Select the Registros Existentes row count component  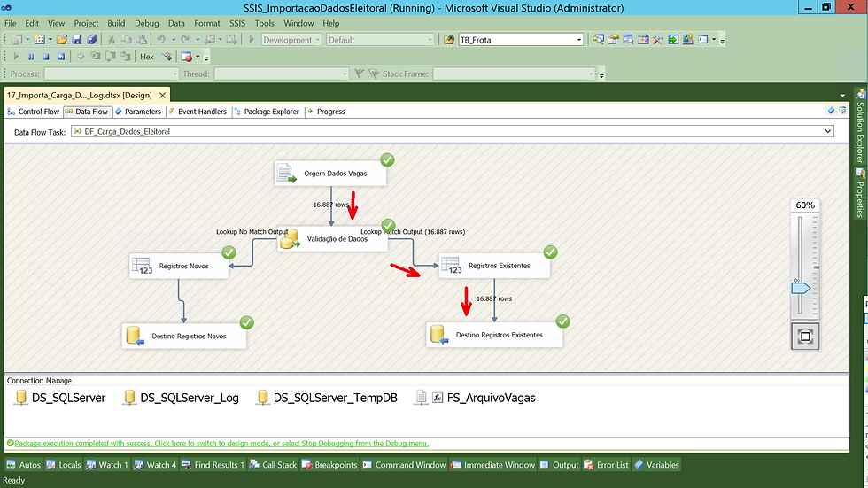494,266
